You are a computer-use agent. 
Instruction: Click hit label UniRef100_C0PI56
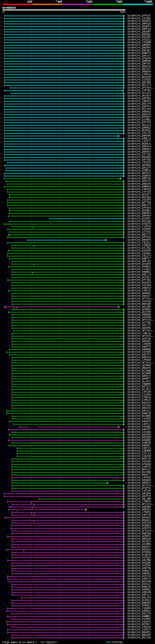(x=139, y=91)
